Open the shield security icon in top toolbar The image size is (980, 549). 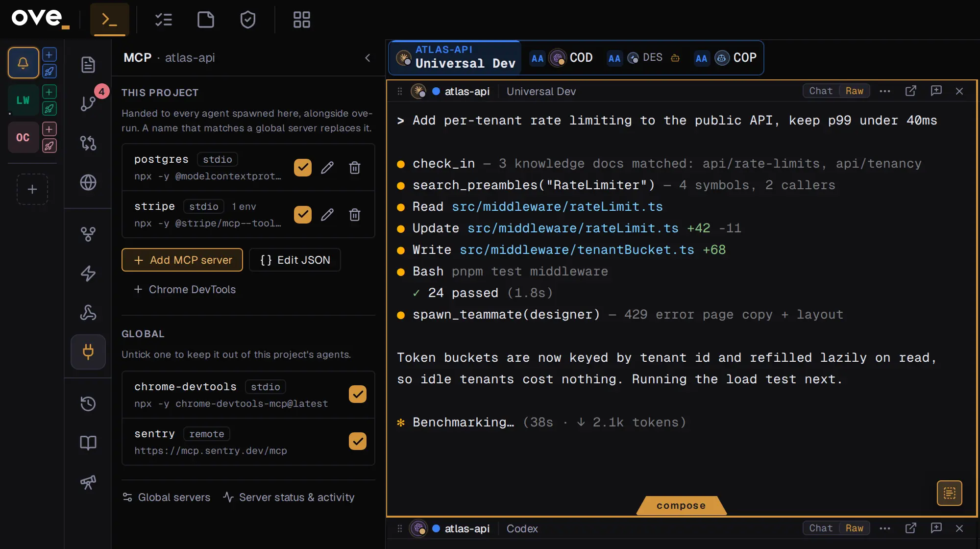click(x=248, y=20)
